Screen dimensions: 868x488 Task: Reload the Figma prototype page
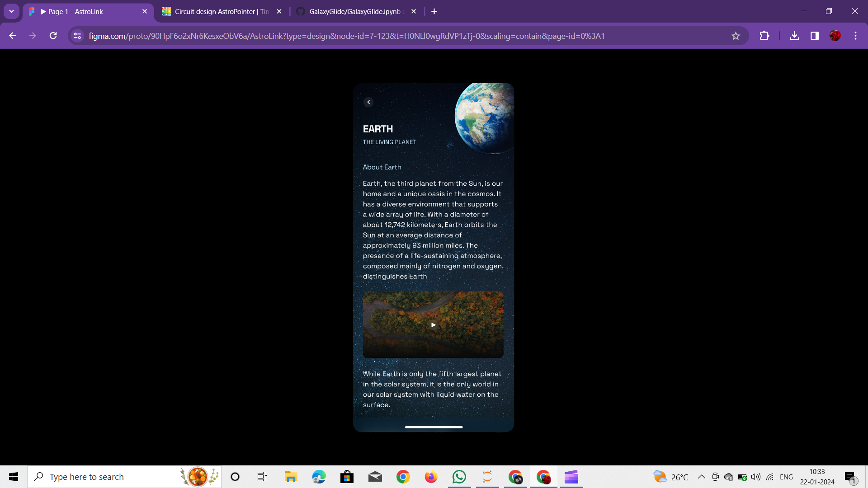53,36
